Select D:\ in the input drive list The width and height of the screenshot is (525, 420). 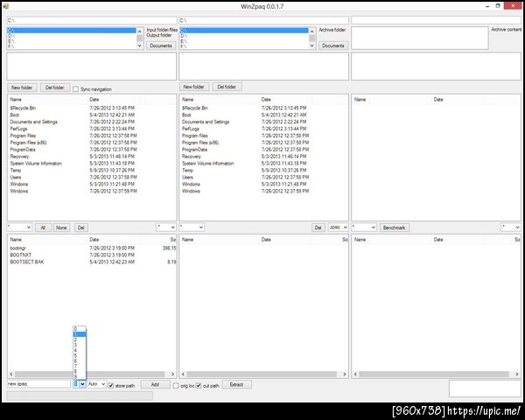72,36
